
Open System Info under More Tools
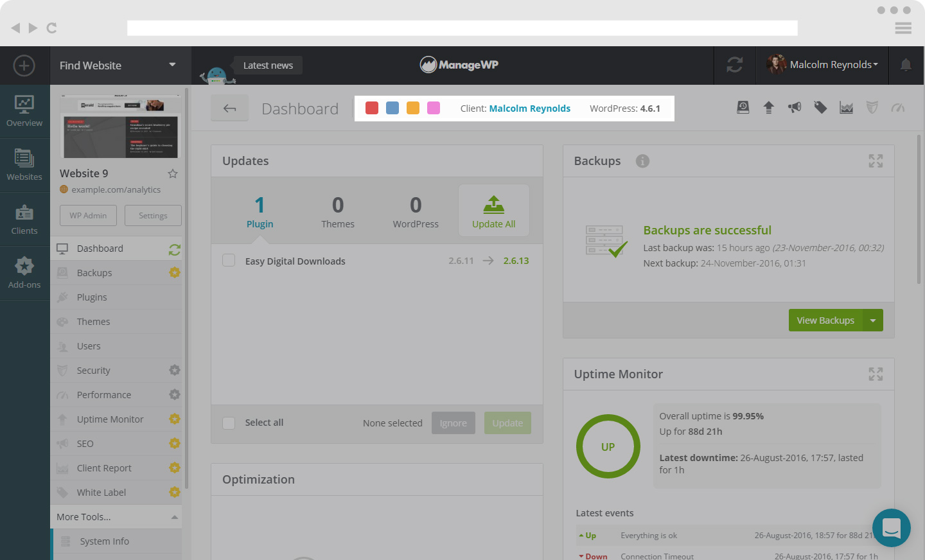pos(116,541)
